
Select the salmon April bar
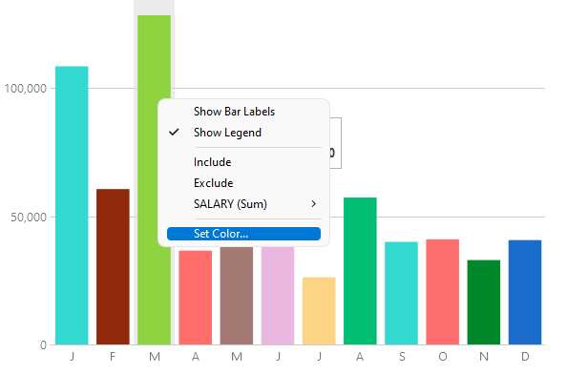(x=196, y=298)
